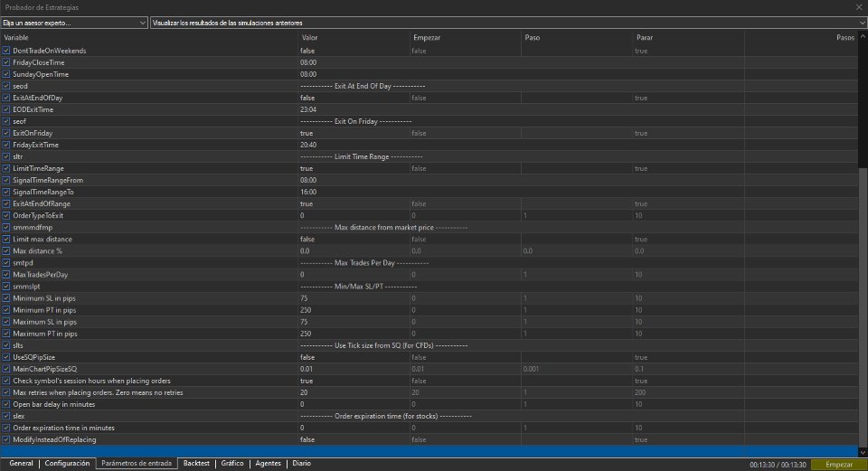Image resolution: width=868 pixels, height=471 pixels.
Task: Open the Backtest tab
Action: click(196, 463)
